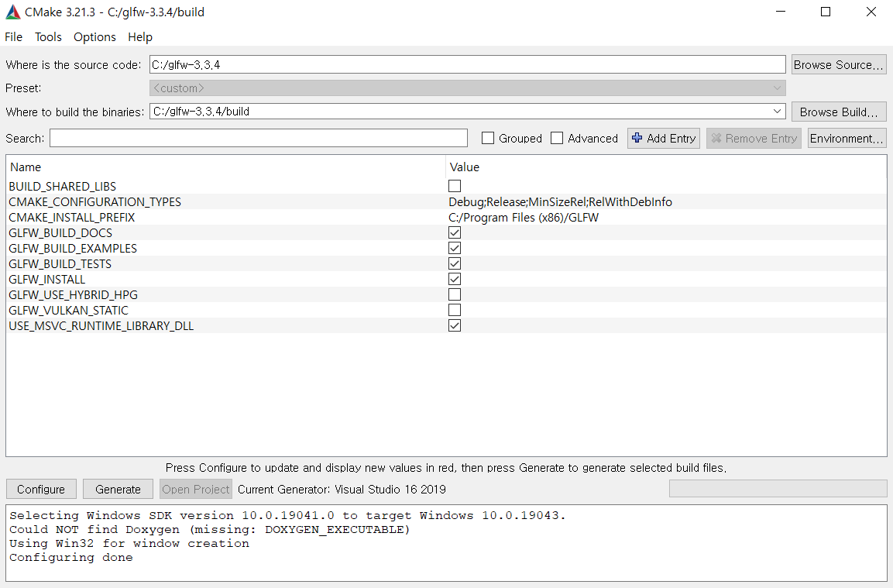Open the Help menu

140,37
